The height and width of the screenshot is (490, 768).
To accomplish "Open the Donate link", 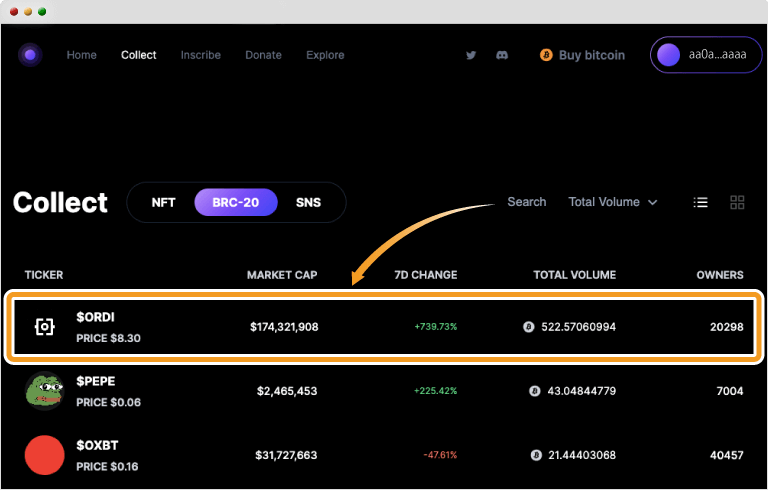I will click(263, 55).
